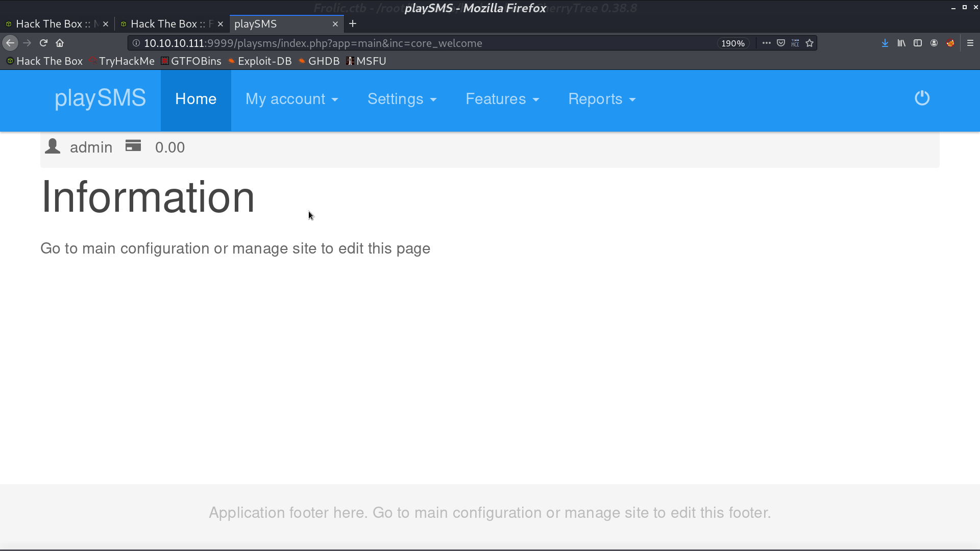Reset the 190% zoom level badge
The width and height of the screenshot is (980, 551).
point(733,43)
